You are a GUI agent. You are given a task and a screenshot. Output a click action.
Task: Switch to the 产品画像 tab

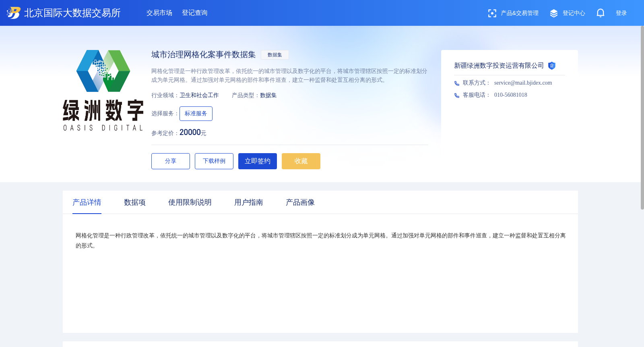(300, 202)
